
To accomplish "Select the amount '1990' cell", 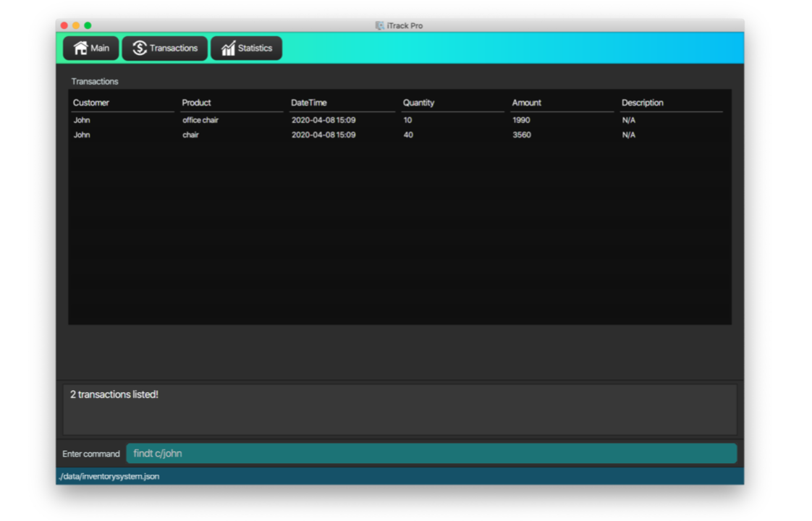I will (522, 120).
